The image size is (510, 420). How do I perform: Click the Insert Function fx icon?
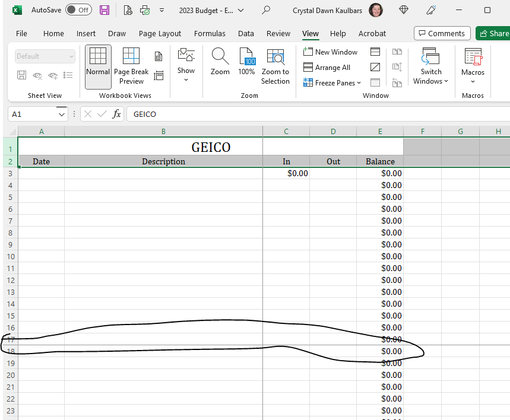tap(116, 114)
